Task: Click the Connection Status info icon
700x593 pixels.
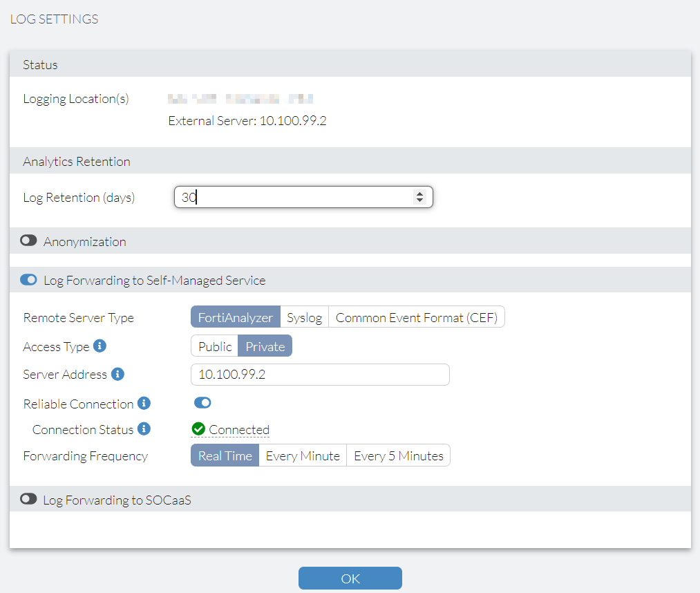Action: [x=144, y=429]
